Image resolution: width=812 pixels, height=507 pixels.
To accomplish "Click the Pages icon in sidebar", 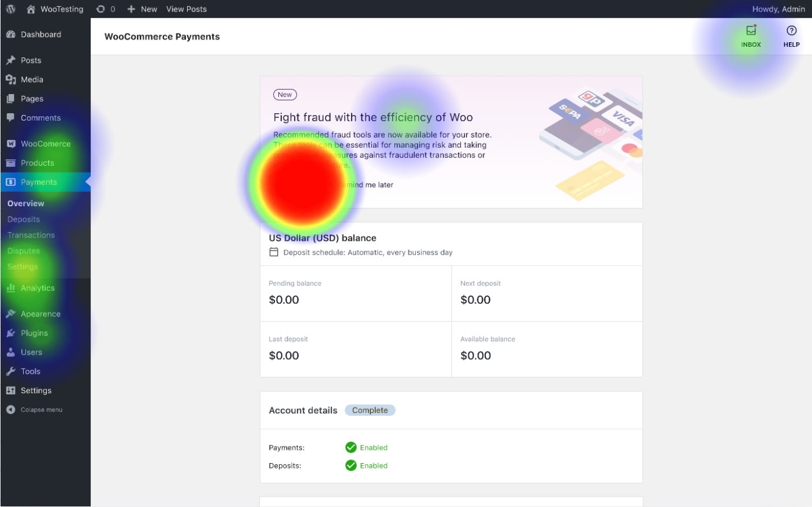I will pyautogui.click(x=10, y=99).
